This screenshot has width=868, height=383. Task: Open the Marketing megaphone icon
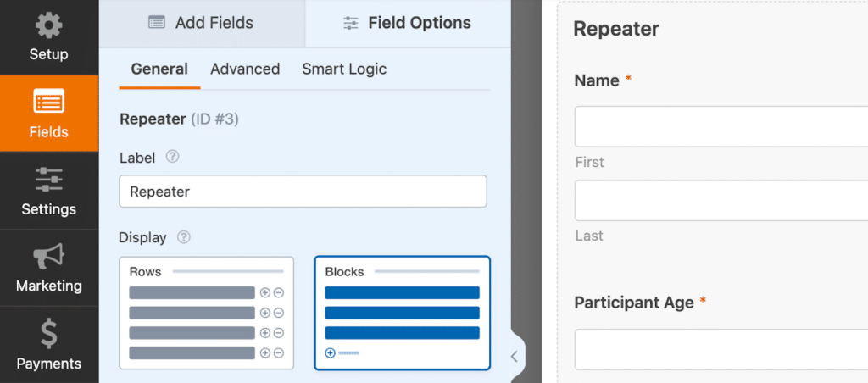click(x=49, y=257)
